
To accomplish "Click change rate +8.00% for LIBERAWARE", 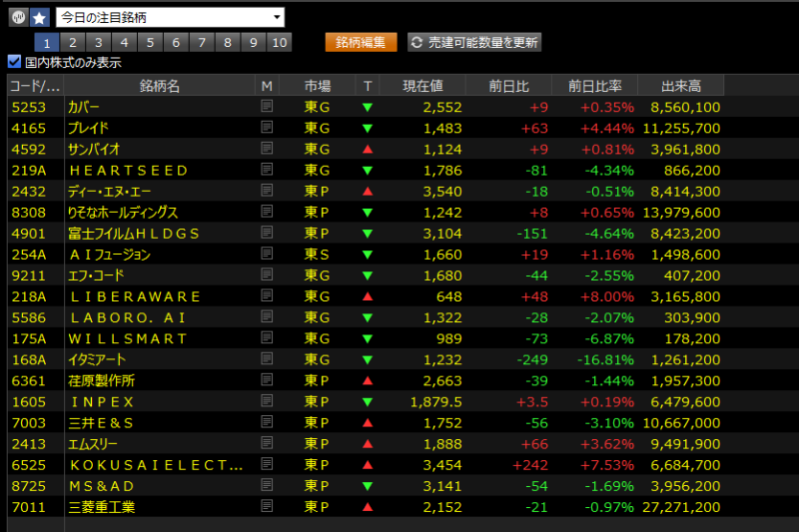I will [x=607, y=296].
